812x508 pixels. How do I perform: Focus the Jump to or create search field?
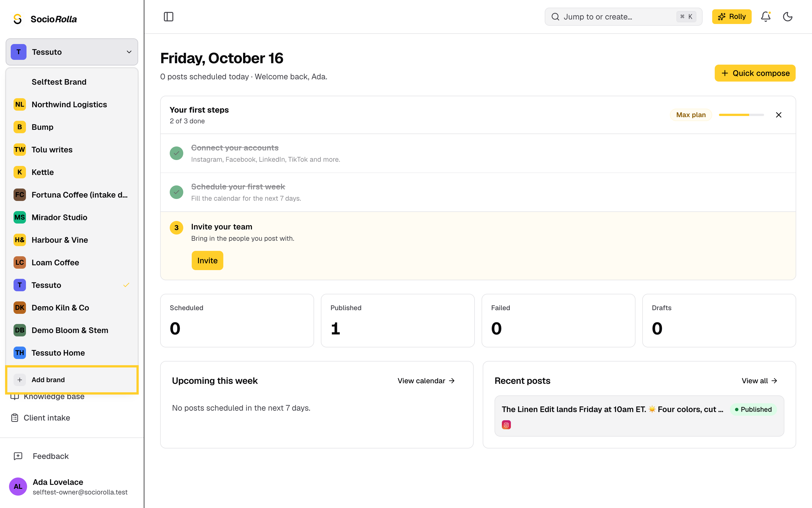coord(623,17)
